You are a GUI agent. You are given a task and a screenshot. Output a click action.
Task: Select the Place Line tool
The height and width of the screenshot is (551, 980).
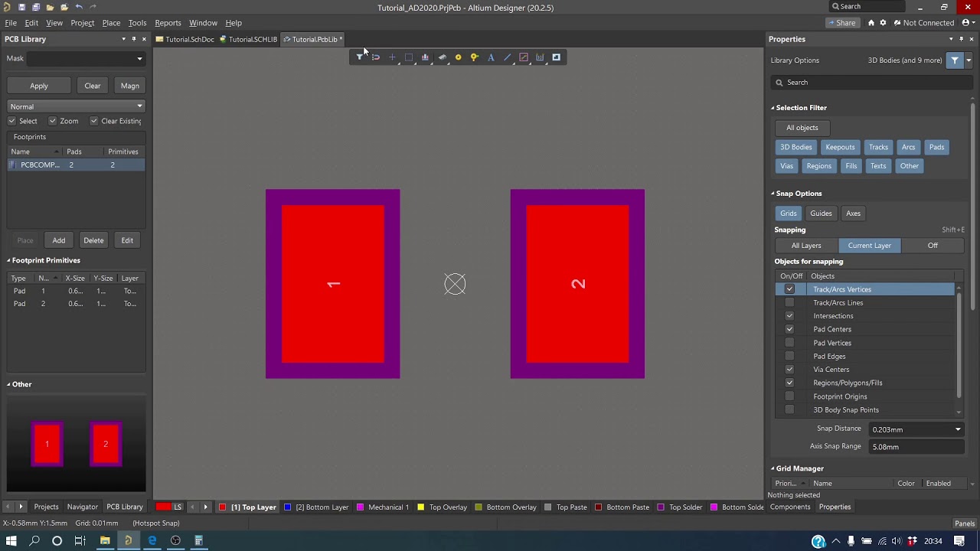coord(507,57)
